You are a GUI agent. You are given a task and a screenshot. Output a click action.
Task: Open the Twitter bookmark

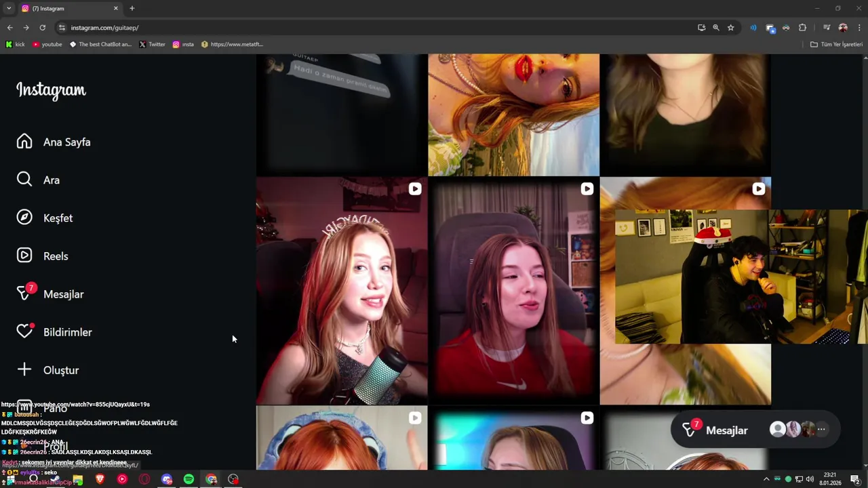[x=152, y=44]
